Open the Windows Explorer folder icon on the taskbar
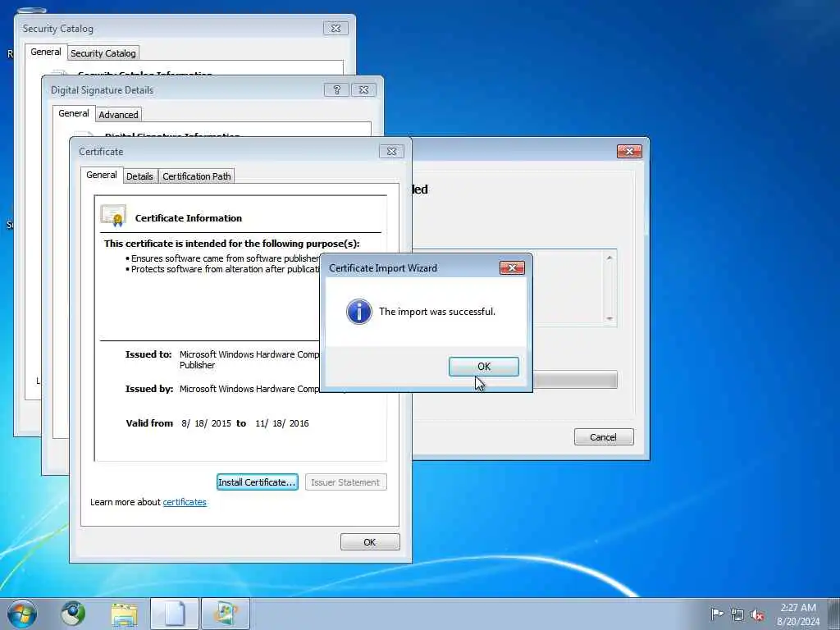 click(125, 614)
